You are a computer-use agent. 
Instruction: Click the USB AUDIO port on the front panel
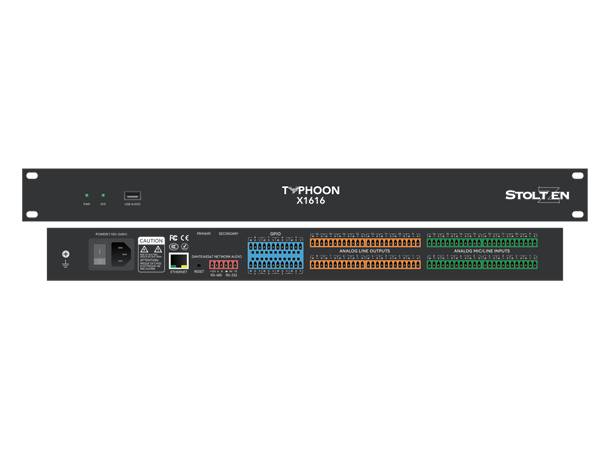[x=132, y=196]
